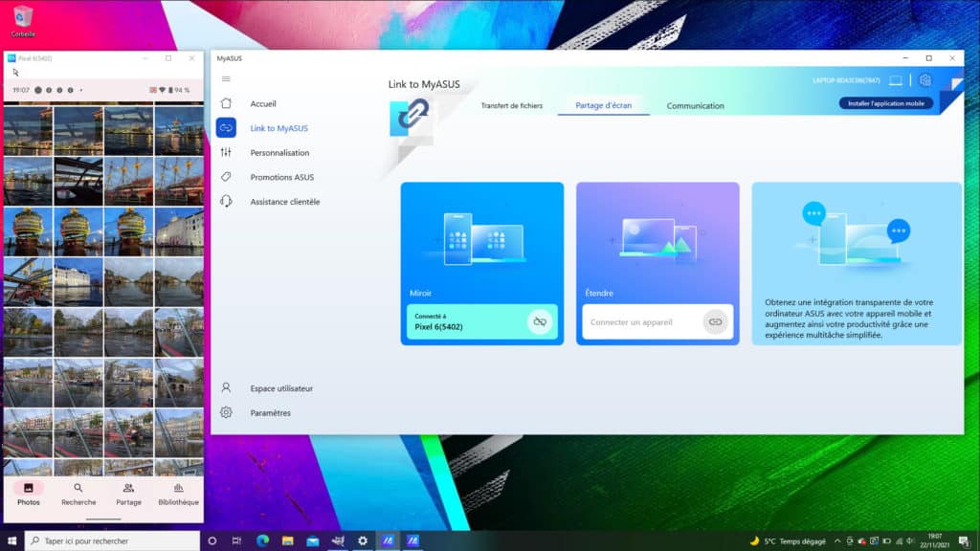Open Link to MyASUS settings gear icon
Screen dimensions: 980x551
tap(925, 80)
